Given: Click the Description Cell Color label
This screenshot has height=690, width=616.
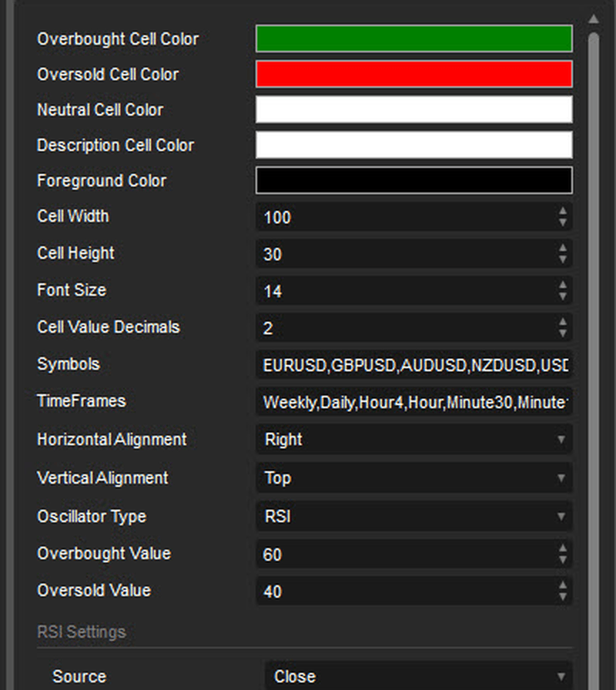Looking at the screenshot, I should 115,145.
